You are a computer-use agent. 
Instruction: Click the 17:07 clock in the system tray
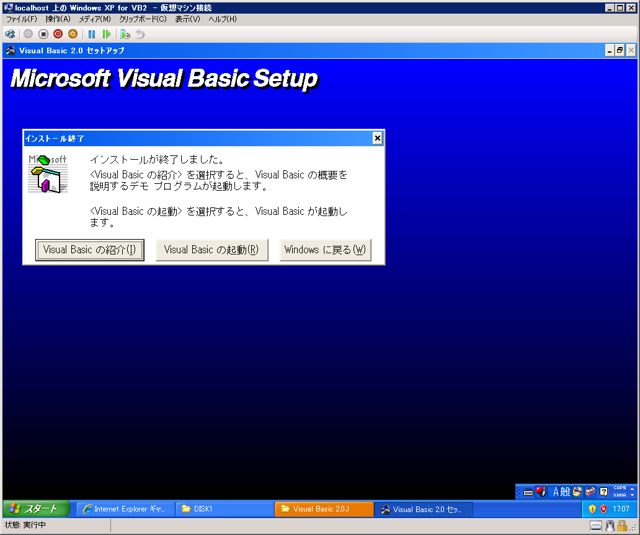click(x=621, y=509)
